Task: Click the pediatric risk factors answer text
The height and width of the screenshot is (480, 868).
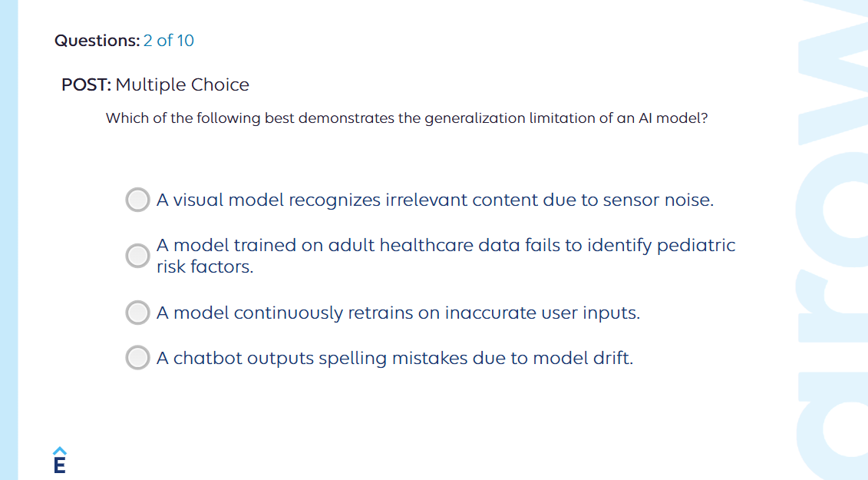Action: point(445,256)
